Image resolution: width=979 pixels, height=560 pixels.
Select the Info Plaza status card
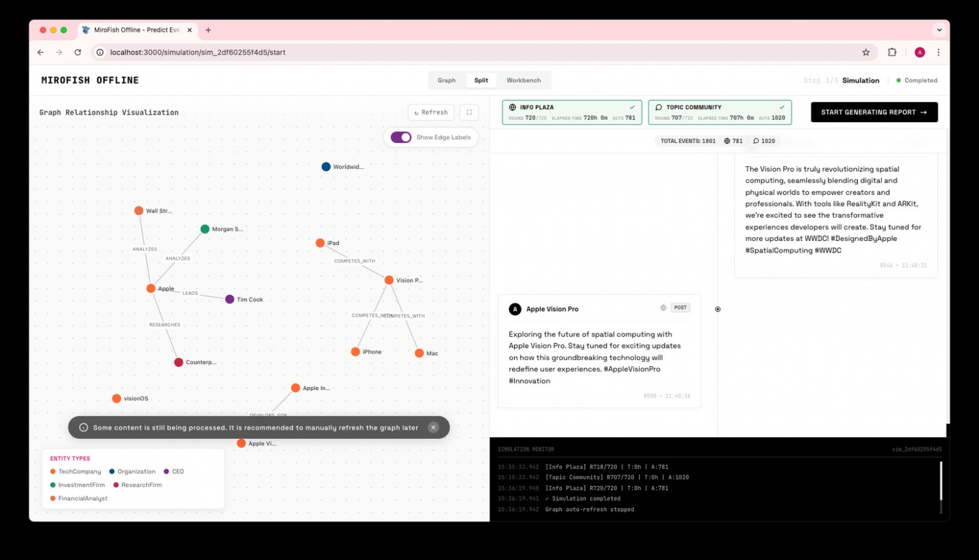coord(572,112)
